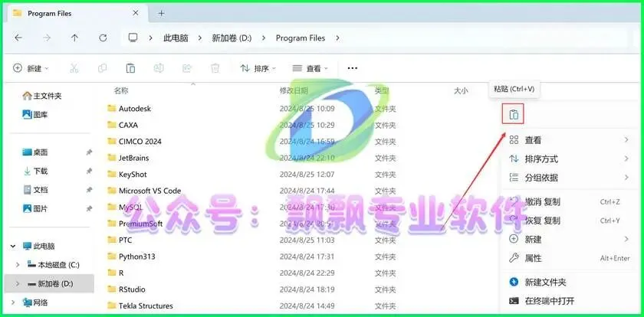The width and height of the screenshot is (644, 317).
Task: Choose 属性 in context menu
Action: pos(570,258)
